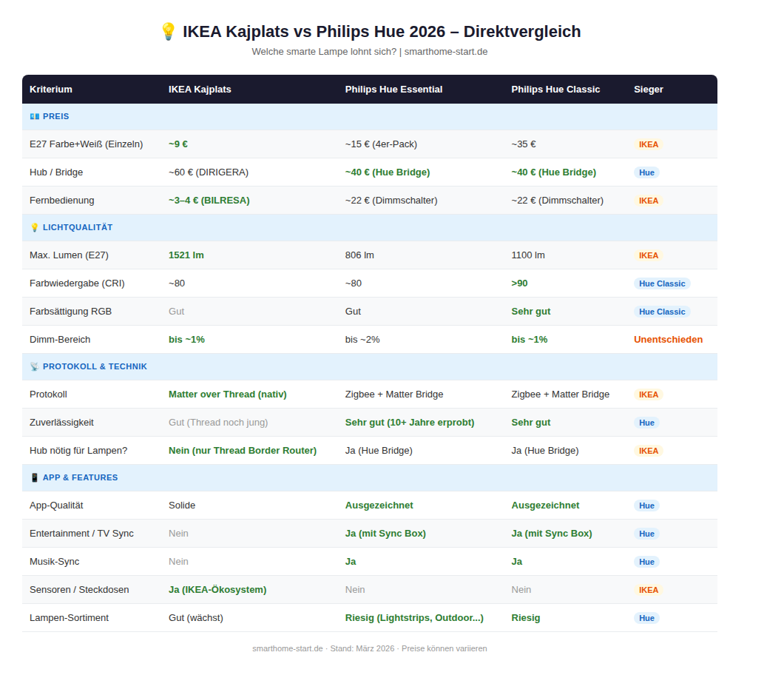Toggle the IKEA badge for Fernbedienung
The height and width of the screenshot is (675, 784).
[649, 200]
